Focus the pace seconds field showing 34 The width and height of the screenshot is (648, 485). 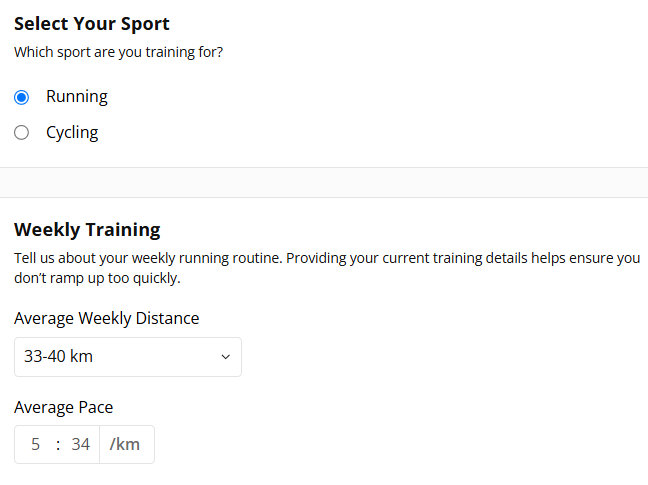tap(80, 445)
